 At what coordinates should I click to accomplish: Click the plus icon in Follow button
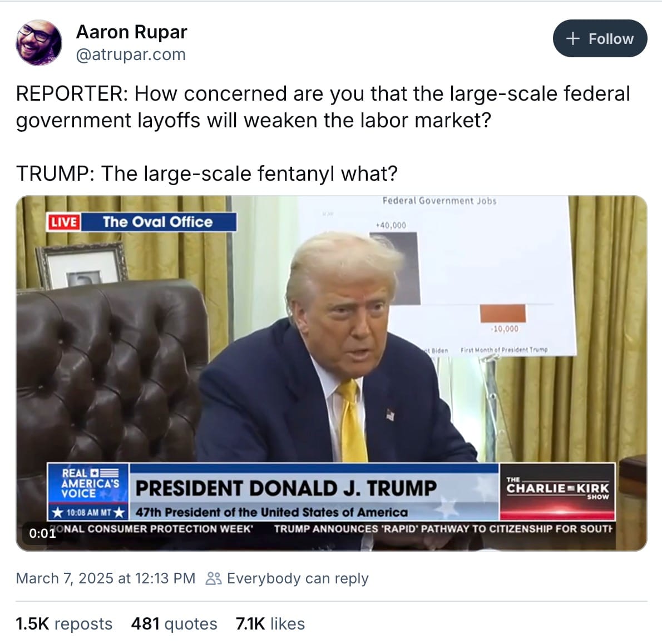[572, 38]
